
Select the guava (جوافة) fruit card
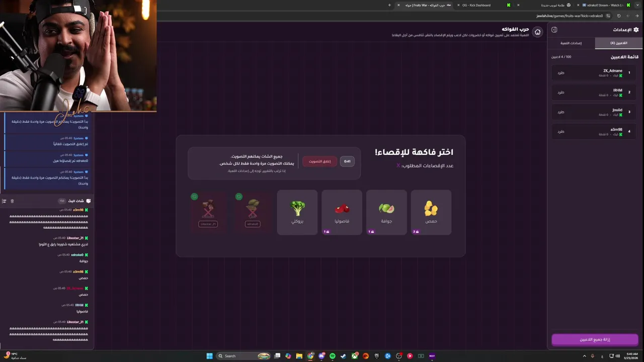[x=386, y=212]
